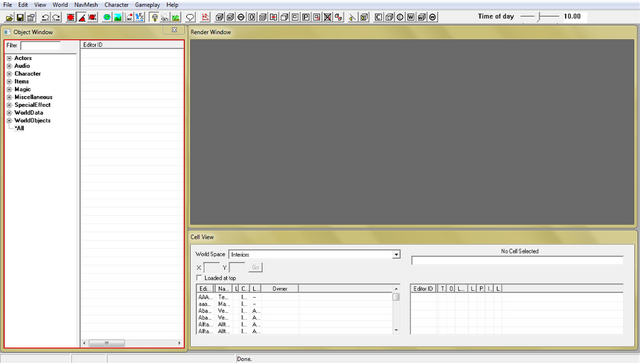Toggle the red square snap-to-grid icon
This screenshot has width=640, height=363.
[71, 17]
